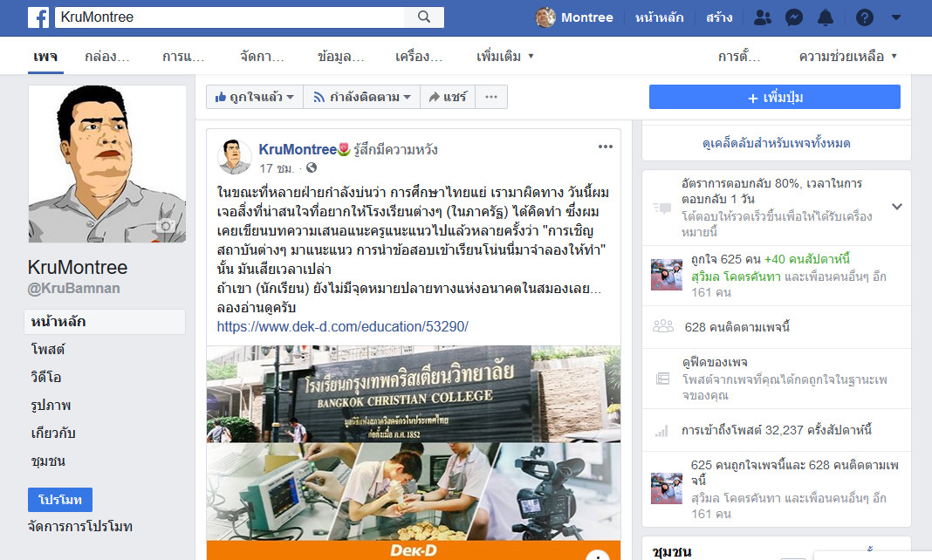Click การเข้าถึงโพสต์ 32,237 ครั้งสัปดาห์นี้ text
Viewport: 932px width, 560px height.
(x=777, y=430)
